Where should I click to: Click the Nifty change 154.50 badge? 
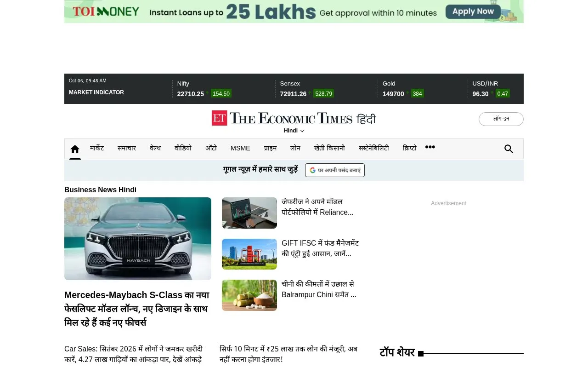(221, 94)
